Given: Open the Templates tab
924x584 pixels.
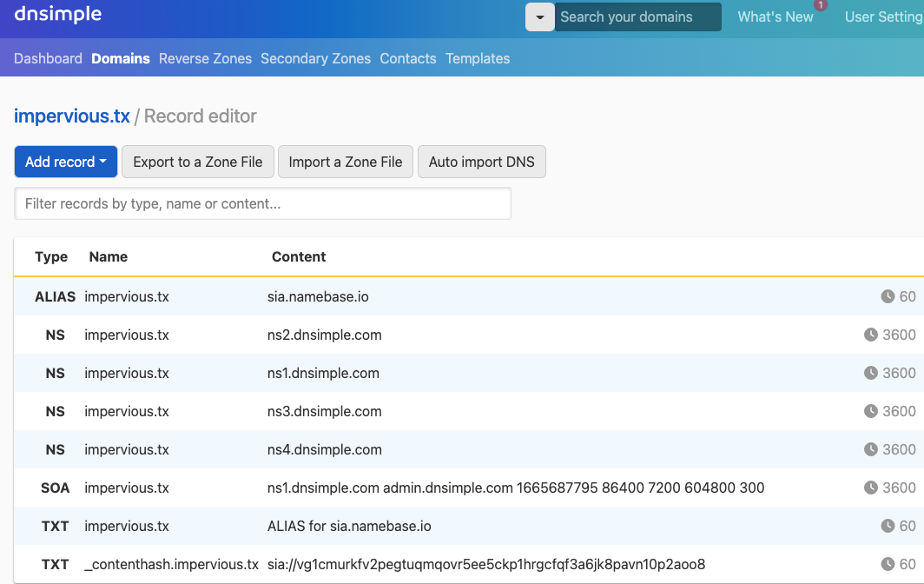Looking at the screenshot, I should (478, 58).
